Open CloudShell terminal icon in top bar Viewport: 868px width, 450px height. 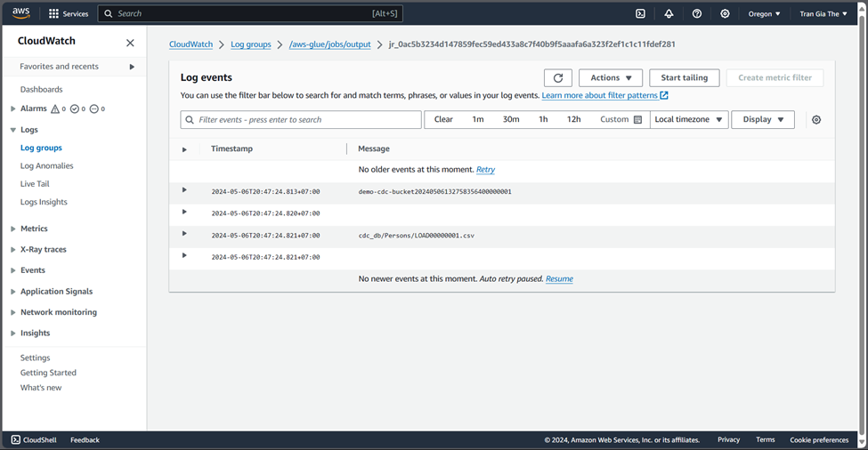point(640,14)
